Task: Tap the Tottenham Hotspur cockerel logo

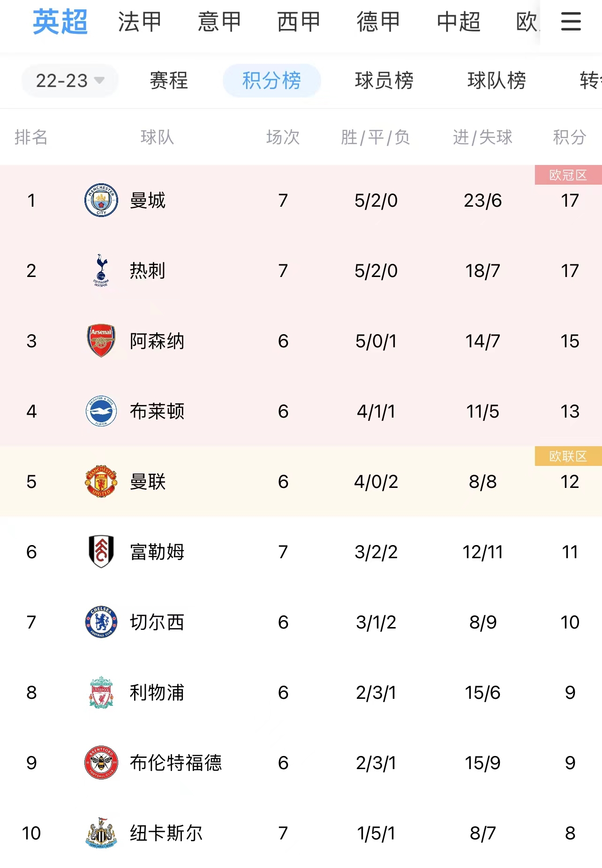Action: 101,270
